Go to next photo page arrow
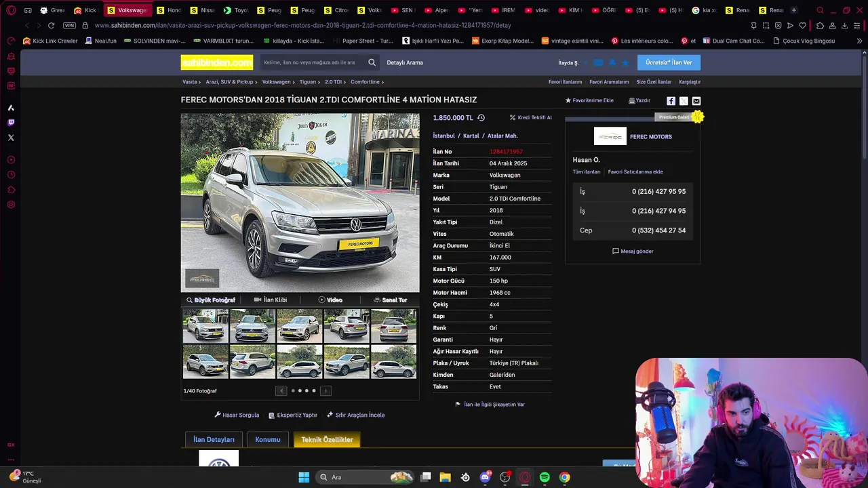The width and height of the screenshot is (868, 488). (x=325, y=390)
